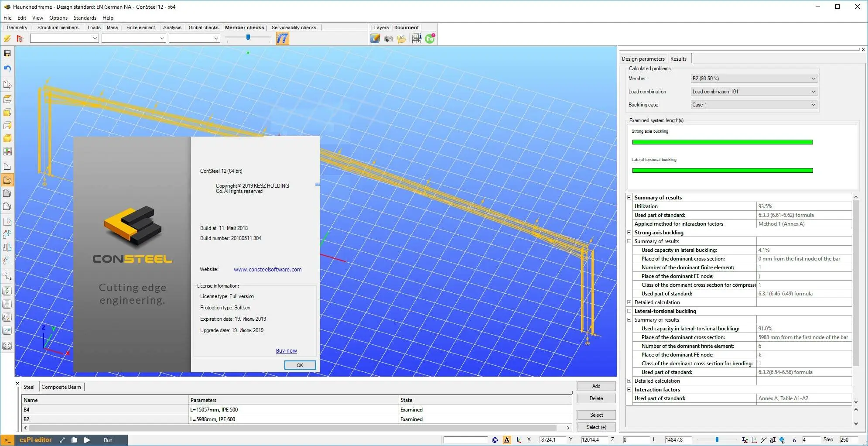Click the expand arrow icon in csPI bar
Image resolution: width=868 pixels, height=446 pixels.
[62, 440]
